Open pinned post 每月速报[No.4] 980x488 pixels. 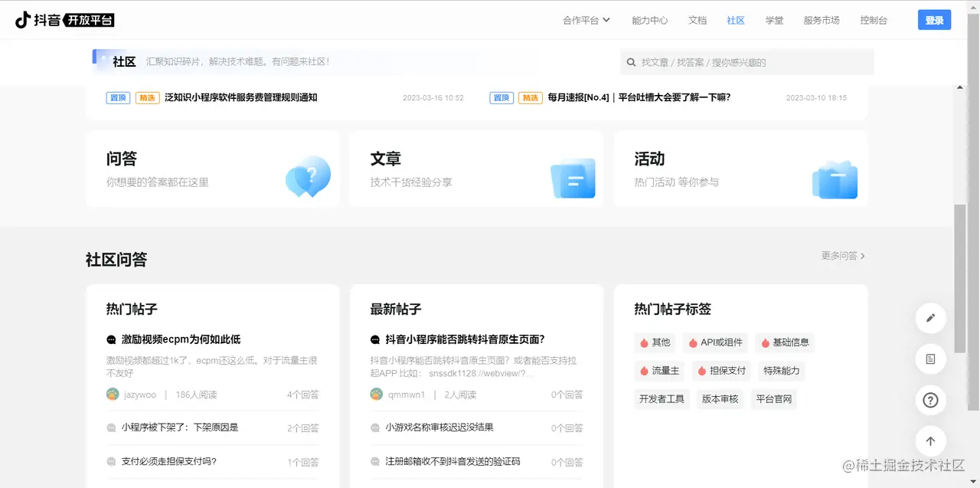[x=639, y=97]
